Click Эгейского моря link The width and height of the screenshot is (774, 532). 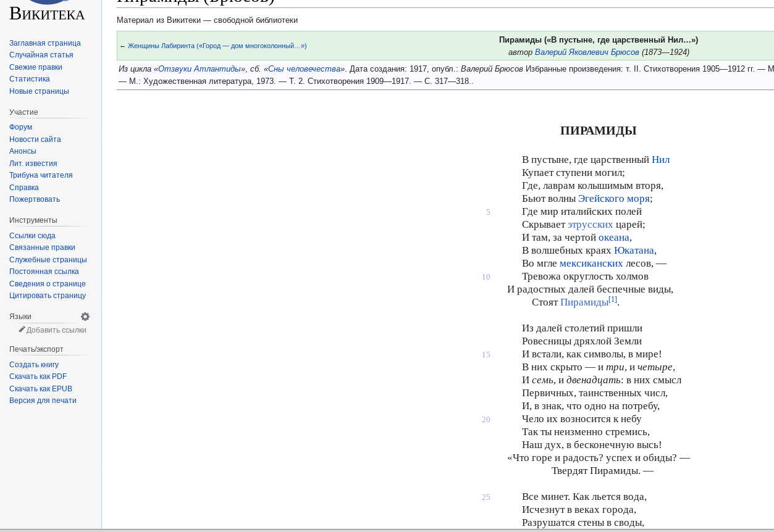pos(613,199)
